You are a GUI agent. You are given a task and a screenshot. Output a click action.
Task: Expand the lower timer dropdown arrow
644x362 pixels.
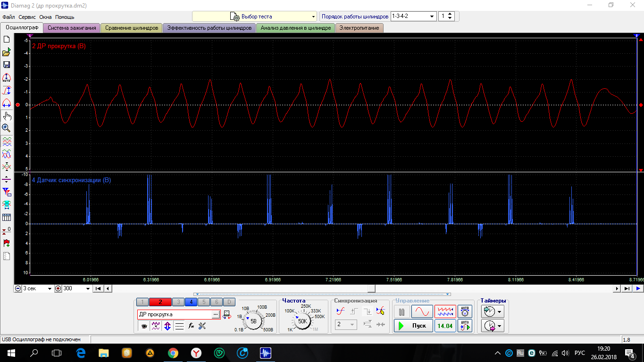[x=499, y=326]
